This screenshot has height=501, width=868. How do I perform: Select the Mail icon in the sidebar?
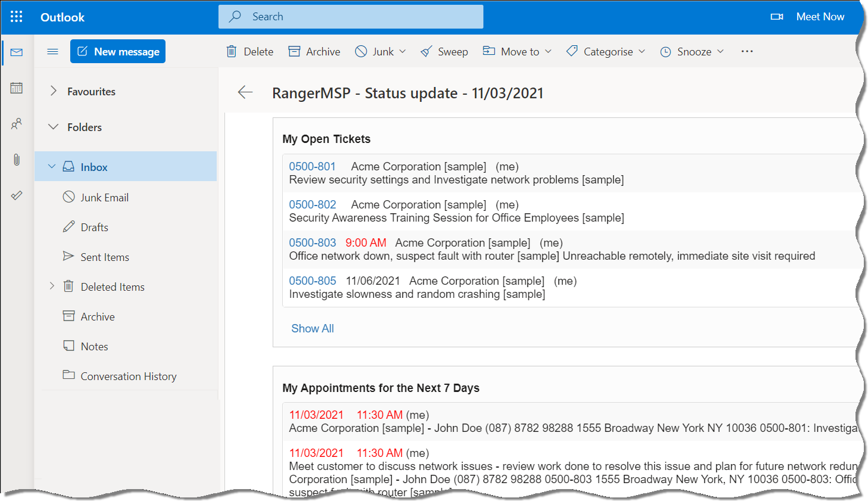coord(17,52)
